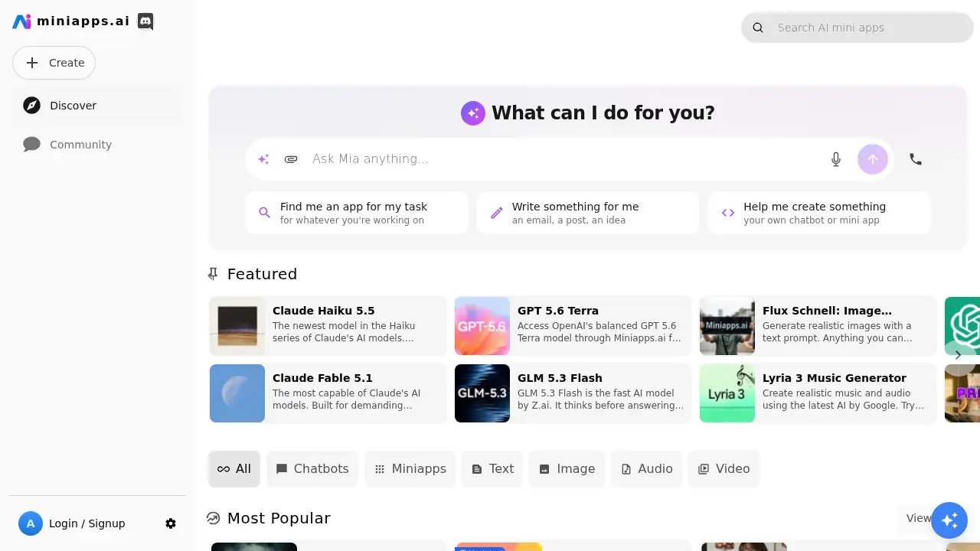Choose 'Write something for me' suggestion
980x551 pixels.
click(x=588, y=213)
